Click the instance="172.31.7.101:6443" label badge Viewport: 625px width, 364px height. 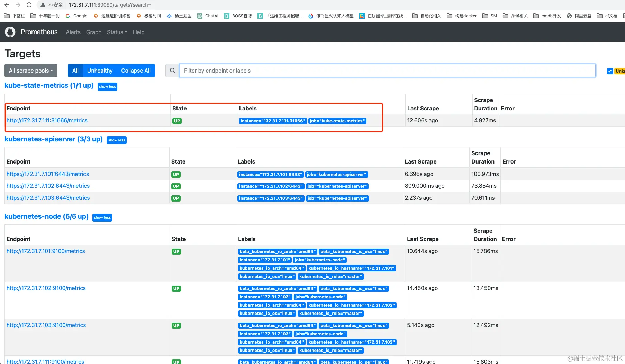(271, 175)
